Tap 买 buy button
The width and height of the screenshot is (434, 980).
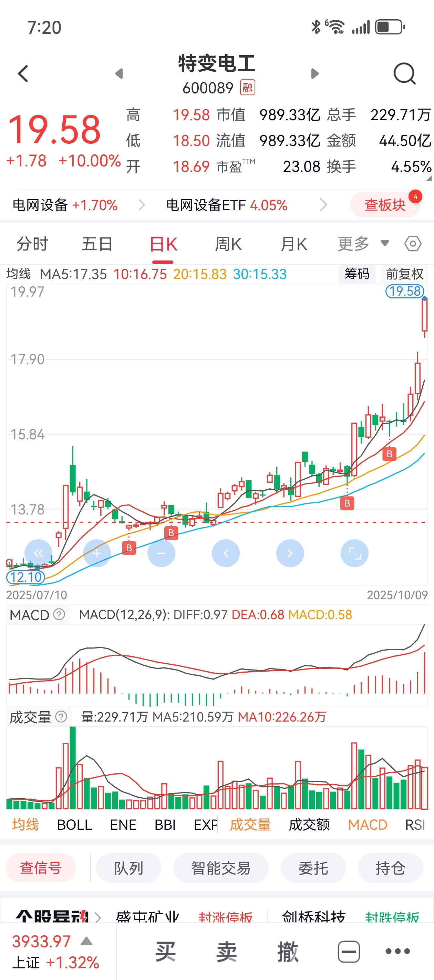[165, 952]
